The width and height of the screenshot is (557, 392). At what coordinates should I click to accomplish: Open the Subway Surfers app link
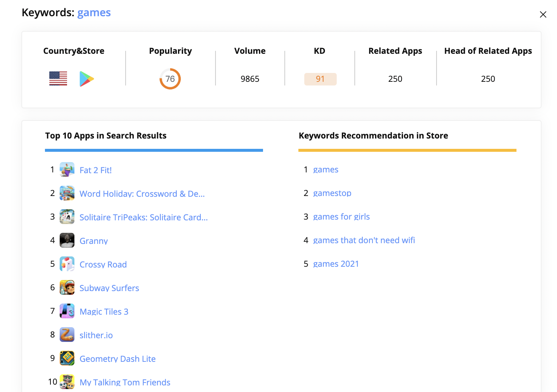[x=109, y=288]
